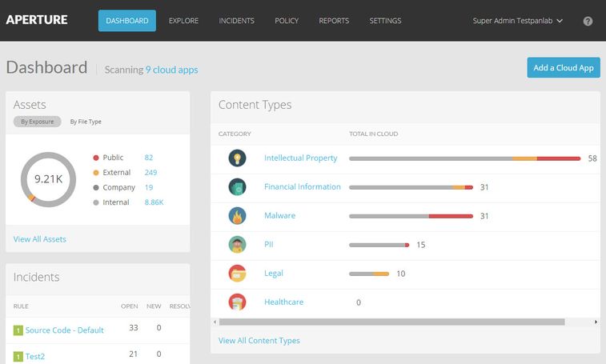Image resolution: width=606 pixels, height=364 pixels.
Task: Select the By Exposure assets view
Action: tap(37, 122)
